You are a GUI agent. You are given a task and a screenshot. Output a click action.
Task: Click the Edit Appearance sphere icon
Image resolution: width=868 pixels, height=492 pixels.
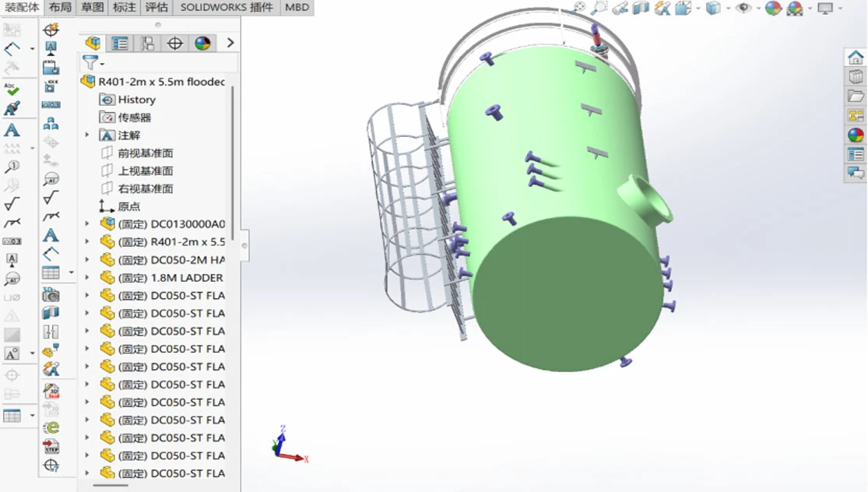tap(773, 8)
